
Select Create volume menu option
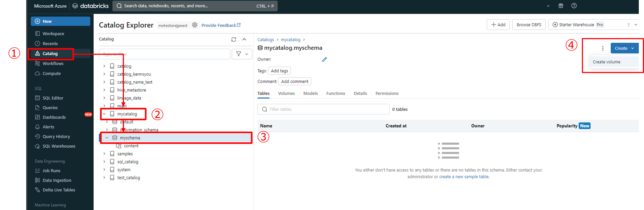pos(606,62)
